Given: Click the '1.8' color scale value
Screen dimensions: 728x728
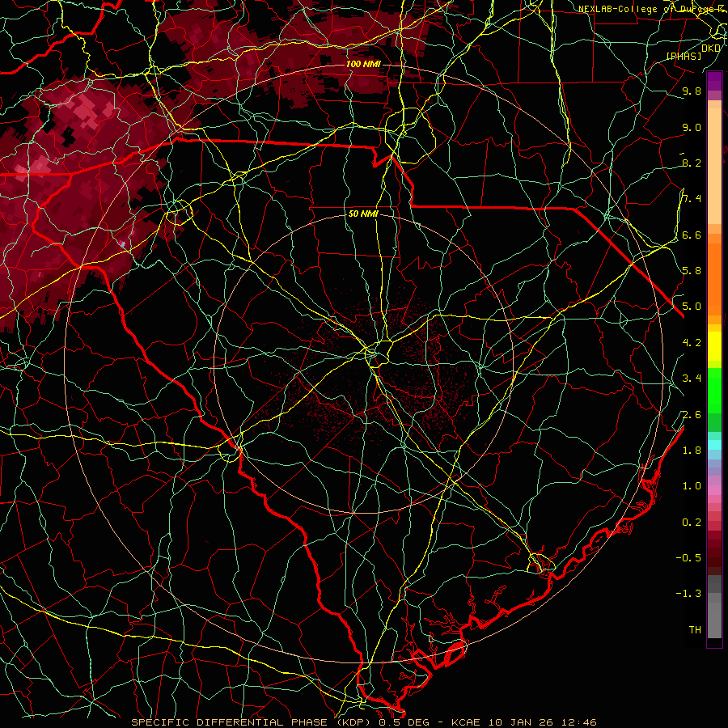Looking at the screenshot, I should pos(692,450).
